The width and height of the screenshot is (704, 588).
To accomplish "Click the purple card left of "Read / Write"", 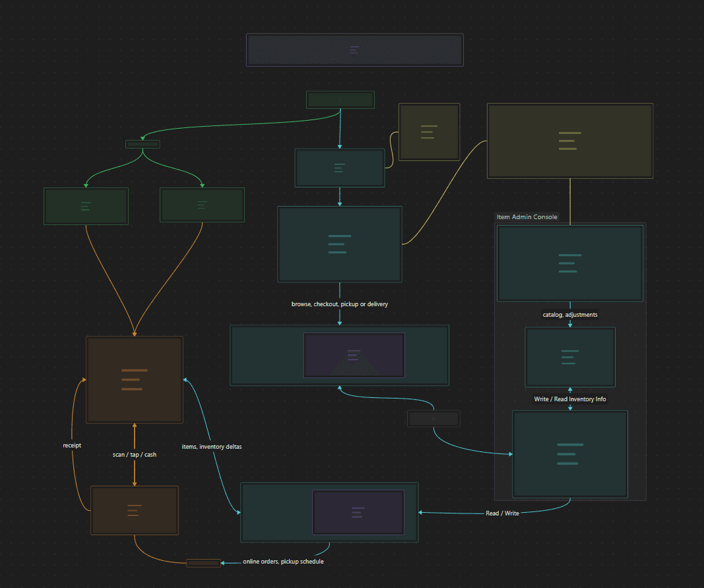I will [x=358, y=512].
